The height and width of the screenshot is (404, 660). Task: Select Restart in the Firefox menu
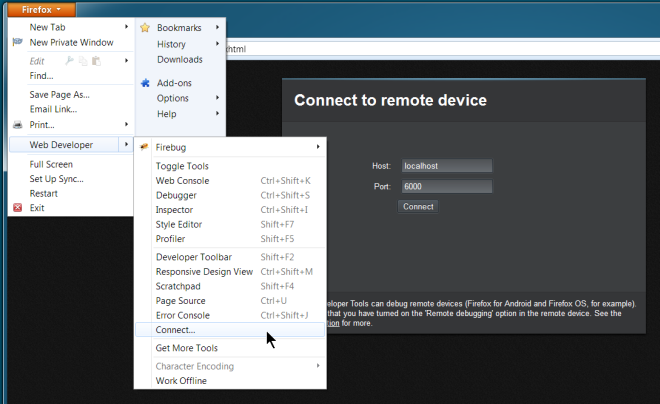pos(71,194)
